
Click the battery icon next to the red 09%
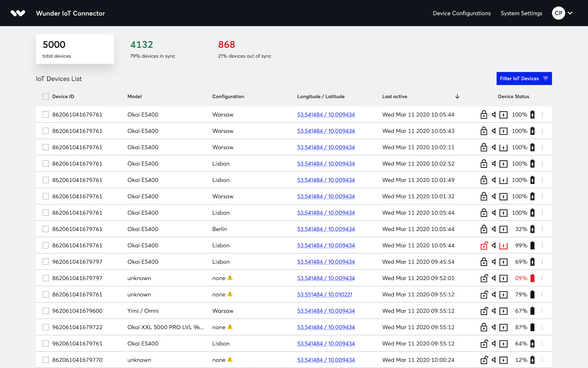[x=533, y=278]
